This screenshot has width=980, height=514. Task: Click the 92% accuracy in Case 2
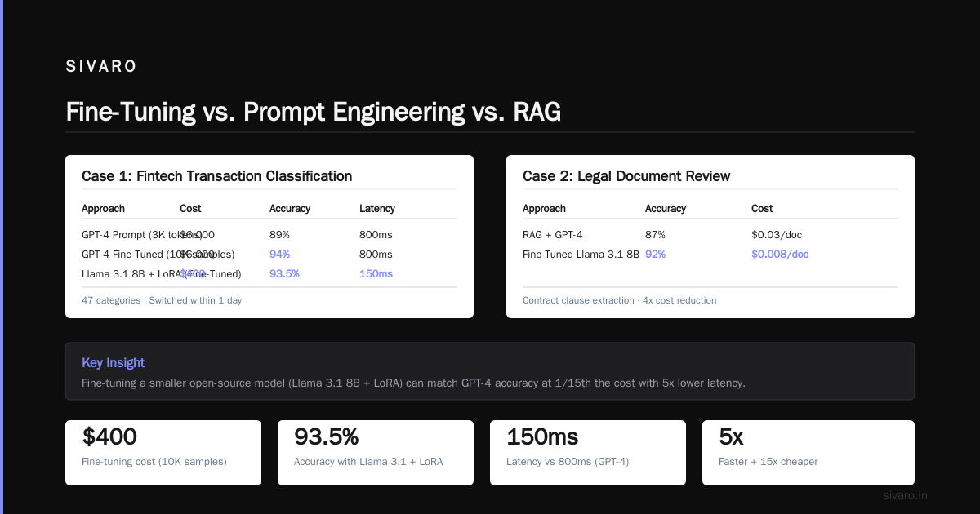coord(655,255)
